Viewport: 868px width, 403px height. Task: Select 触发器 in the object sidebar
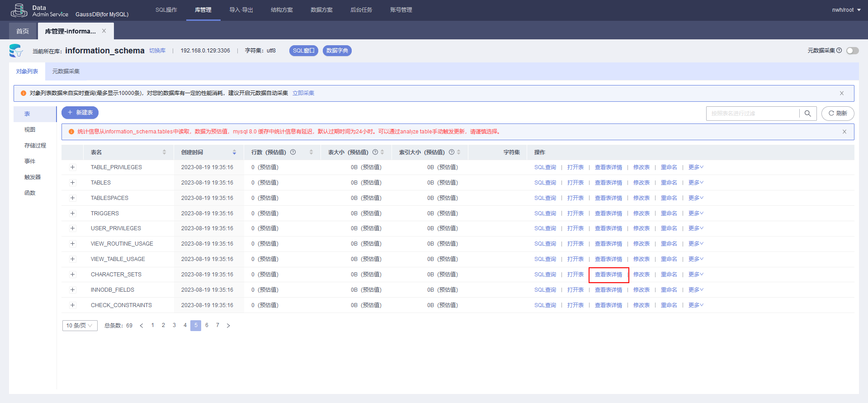pyautogui.click(x=33, y=177)
